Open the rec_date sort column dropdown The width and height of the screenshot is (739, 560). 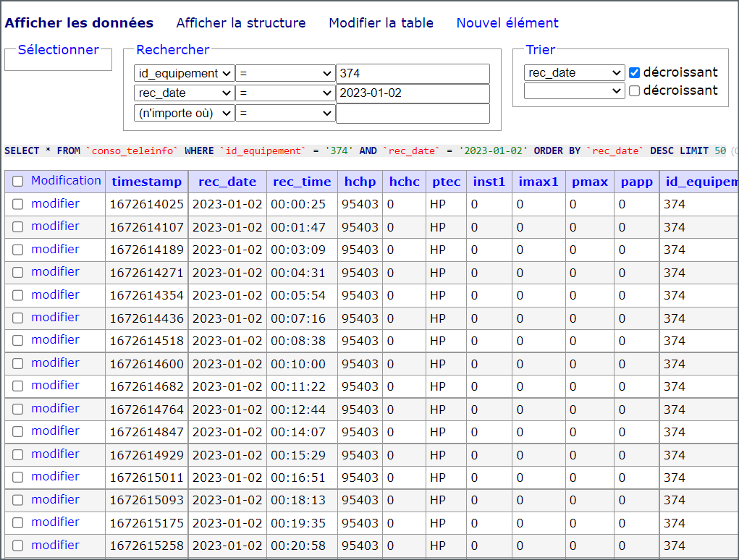pos(574,73)
